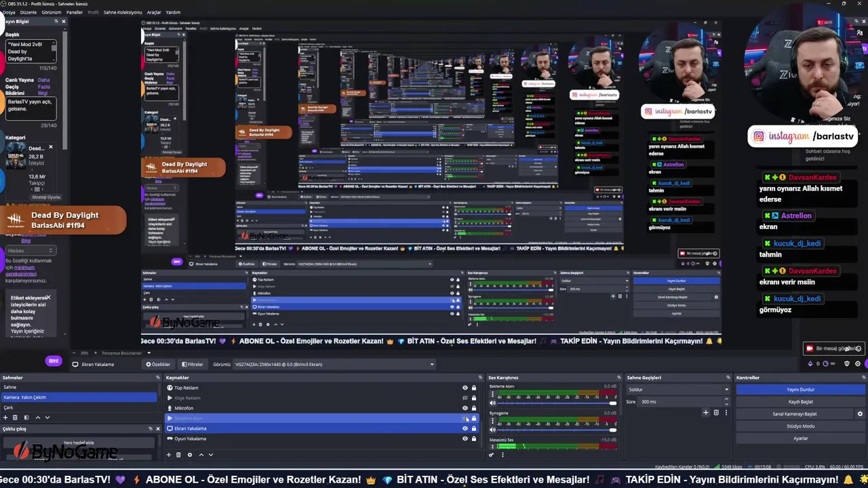This screenshot has height=488, width=868.
Task: Close the Yayın Bilgisi dock
Action: [64, 21]
